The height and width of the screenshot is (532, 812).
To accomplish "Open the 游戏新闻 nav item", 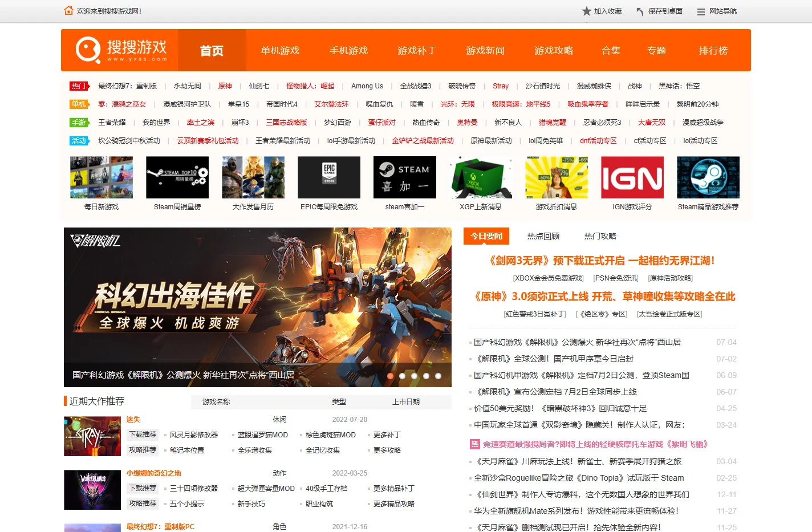I will (485, 50).
